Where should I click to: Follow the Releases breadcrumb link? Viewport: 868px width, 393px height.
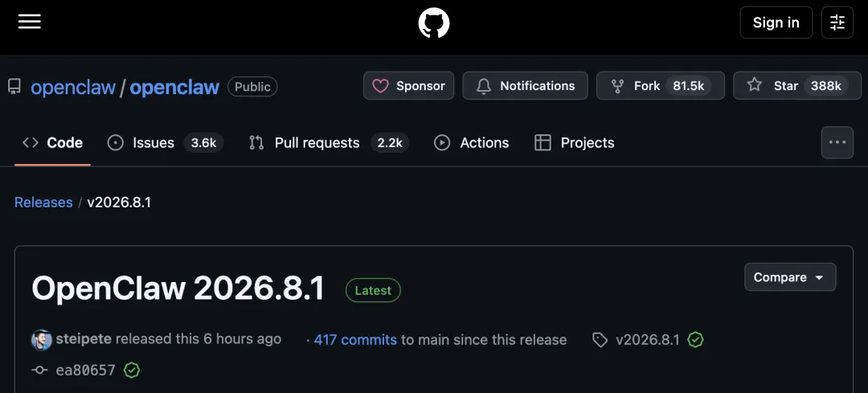coord(43,203)
